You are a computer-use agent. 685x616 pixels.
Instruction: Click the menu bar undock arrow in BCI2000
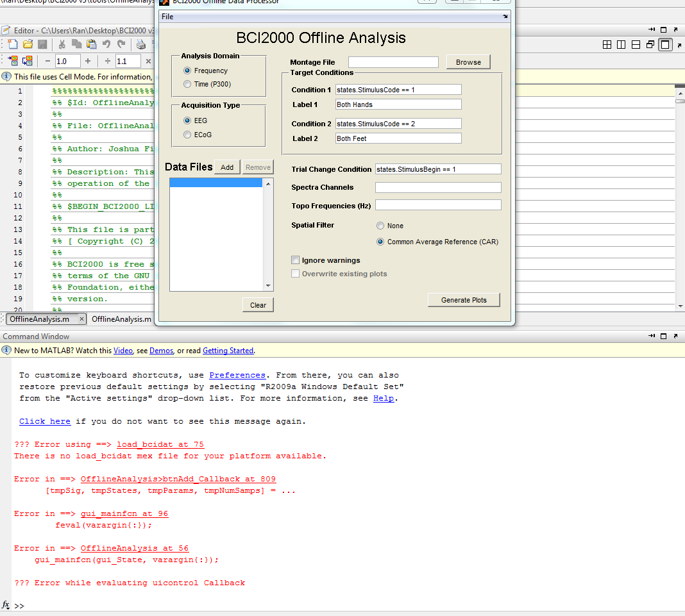505,17
